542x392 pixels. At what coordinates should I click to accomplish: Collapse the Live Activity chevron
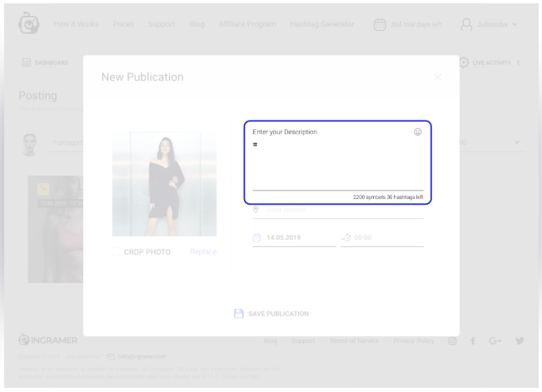coord(519,62)
